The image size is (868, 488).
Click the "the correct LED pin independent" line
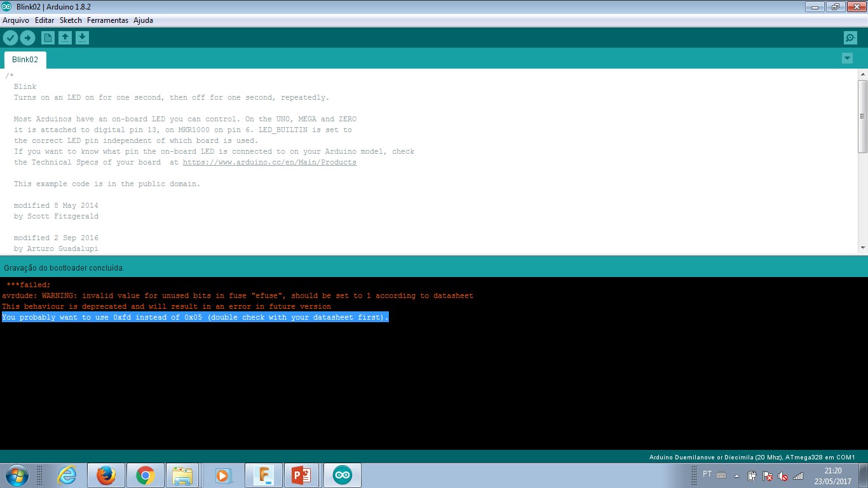(136, 140)
